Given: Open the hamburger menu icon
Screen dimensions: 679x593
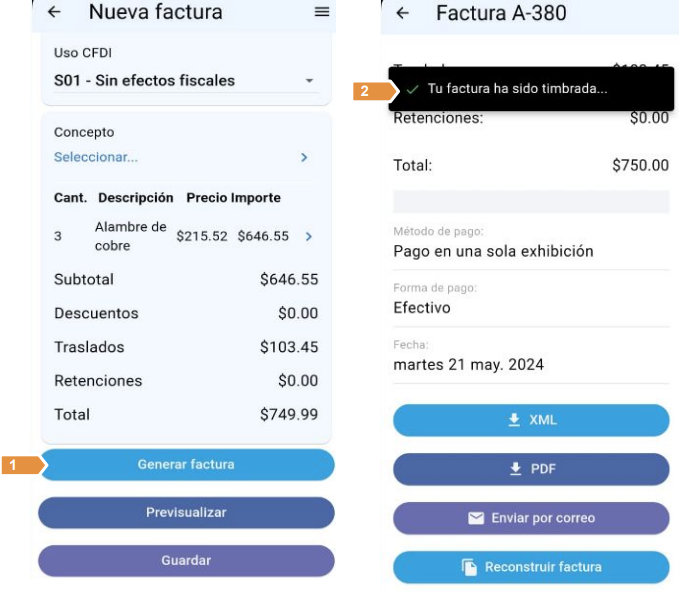Looking at the screenshot, I should pos(321,13).
